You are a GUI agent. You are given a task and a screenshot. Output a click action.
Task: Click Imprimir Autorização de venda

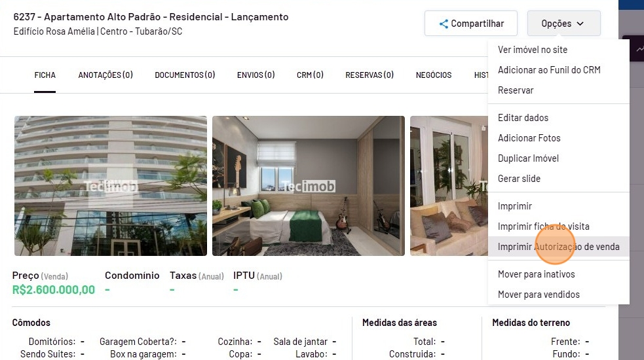559,247
